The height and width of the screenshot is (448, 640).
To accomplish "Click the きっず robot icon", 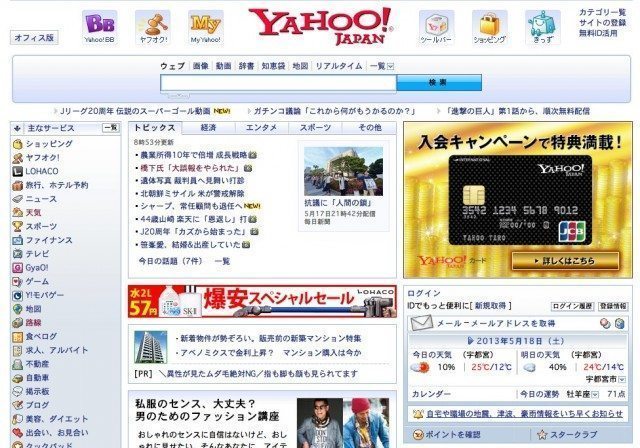I will 541,24.
